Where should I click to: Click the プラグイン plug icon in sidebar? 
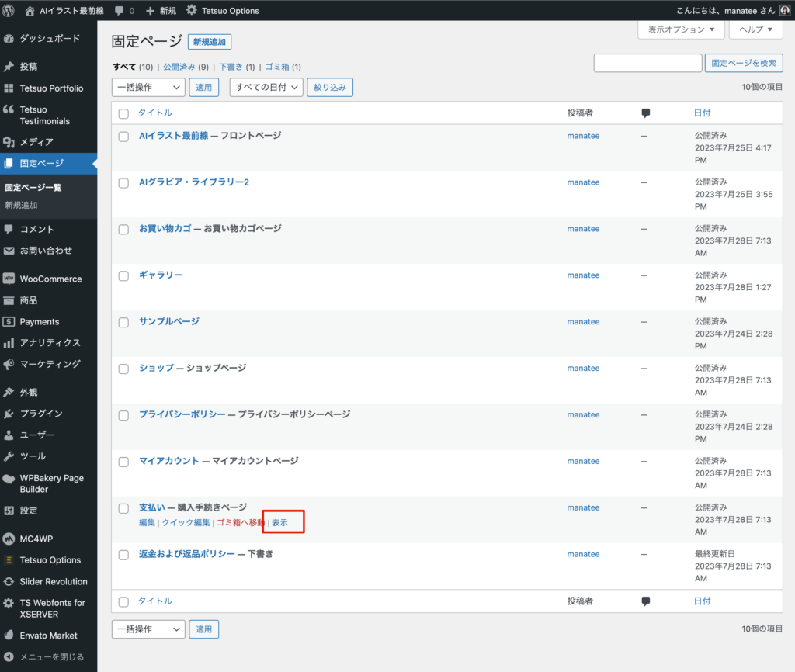pyautogui.click(x=9, y=414)
